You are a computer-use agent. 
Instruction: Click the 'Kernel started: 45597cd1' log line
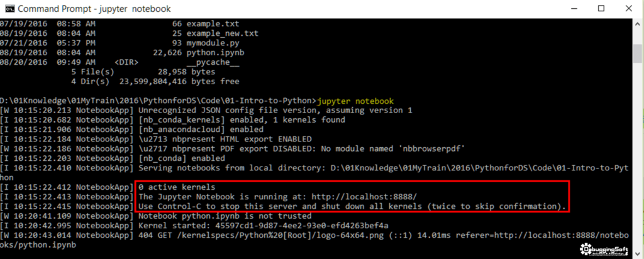click(x=264, y=226)
